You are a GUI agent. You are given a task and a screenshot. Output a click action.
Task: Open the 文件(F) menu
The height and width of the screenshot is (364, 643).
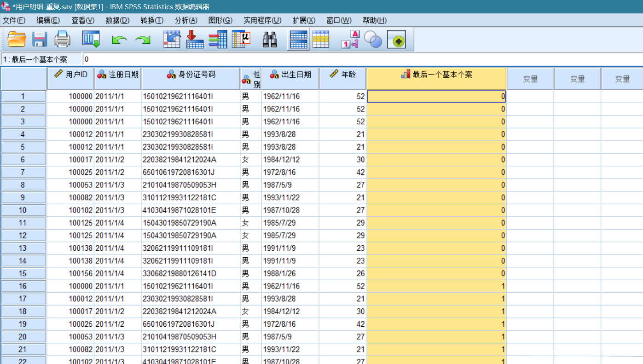(14, 20)
